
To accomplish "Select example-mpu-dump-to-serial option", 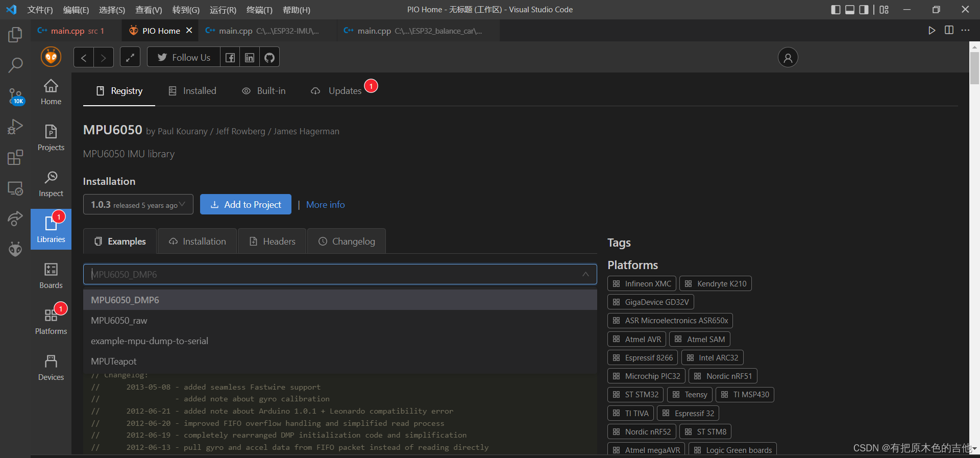I will pyautogui.click(x=340, y=341).
